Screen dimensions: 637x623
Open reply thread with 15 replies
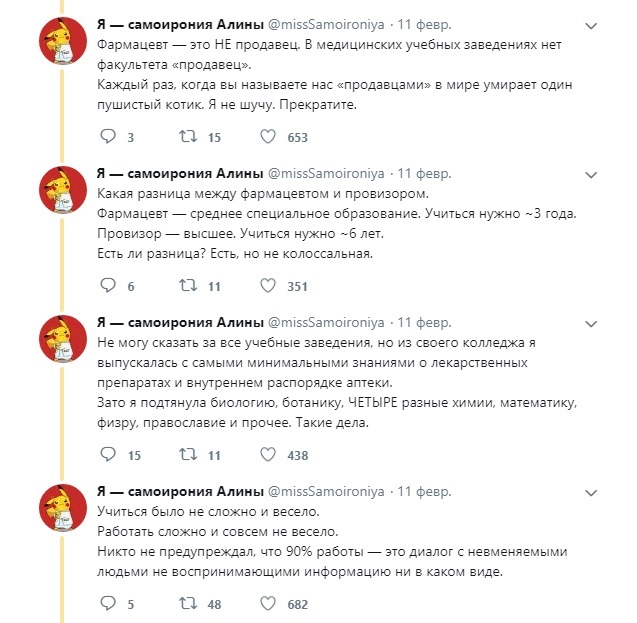[109, 455]
